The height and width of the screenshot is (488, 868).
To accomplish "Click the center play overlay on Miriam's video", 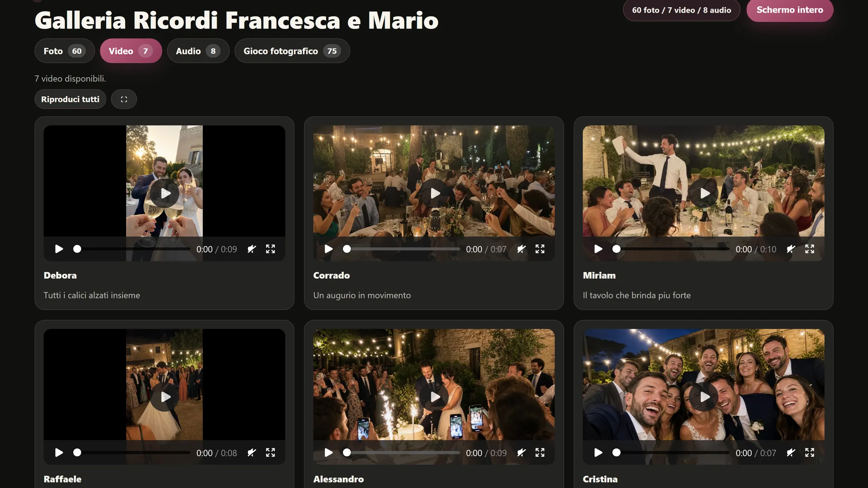I will [x=703, y=193].
